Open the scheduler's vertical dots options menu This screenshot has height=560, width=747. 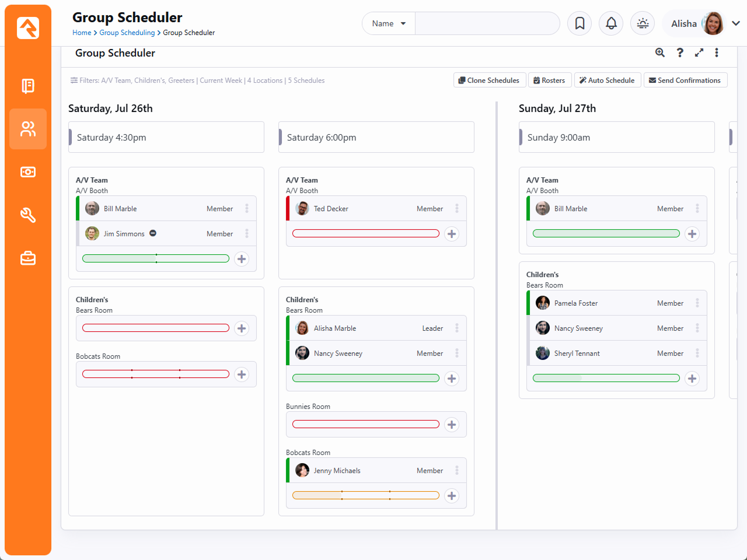tap(717, 52)
